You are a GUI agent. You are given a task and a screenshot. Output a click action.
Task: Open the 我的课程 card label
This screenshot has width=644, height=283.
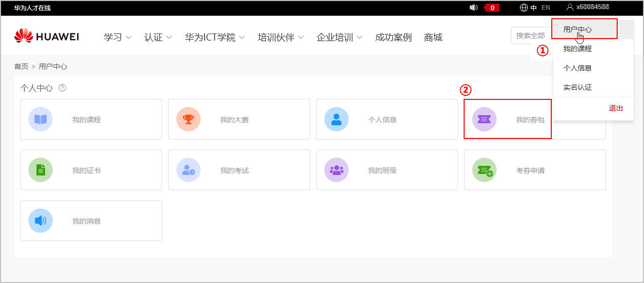86,120
